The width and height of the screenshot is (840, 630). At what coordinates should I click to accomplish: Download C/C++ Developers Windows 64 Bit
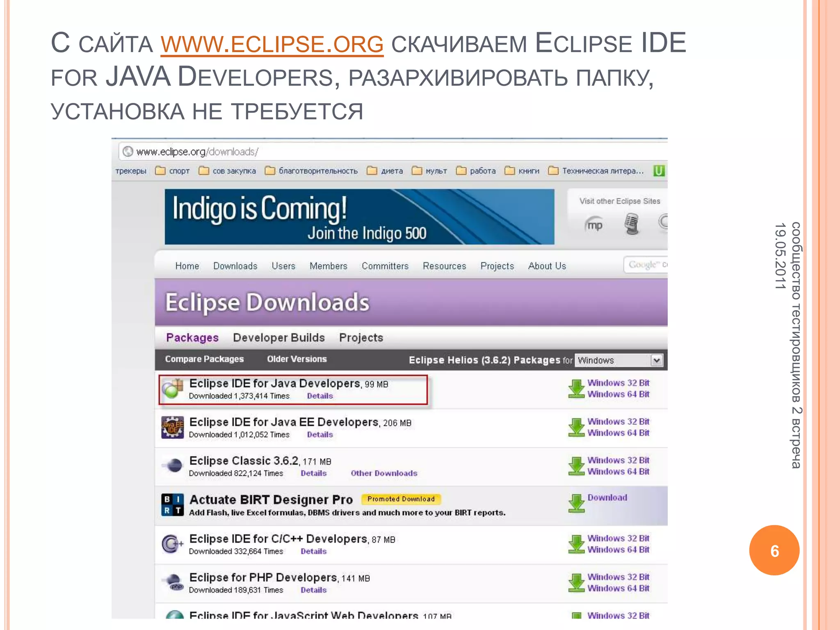(618, 550)
